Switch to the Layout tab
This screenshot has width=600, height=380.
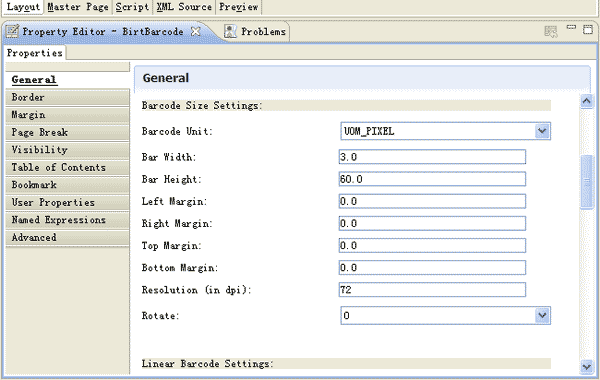23,7
